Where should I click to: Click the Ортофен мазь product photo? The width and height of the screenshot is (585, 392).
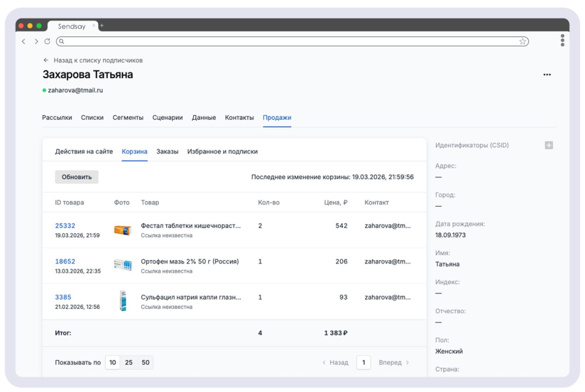(x=123, y=265)
